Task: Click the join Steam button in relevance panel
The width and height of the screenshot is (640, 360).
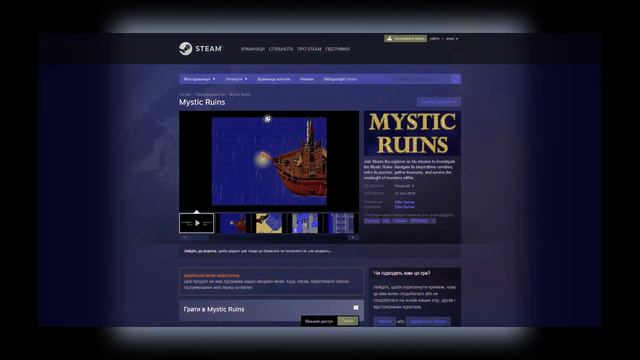Action: [428, 322]
